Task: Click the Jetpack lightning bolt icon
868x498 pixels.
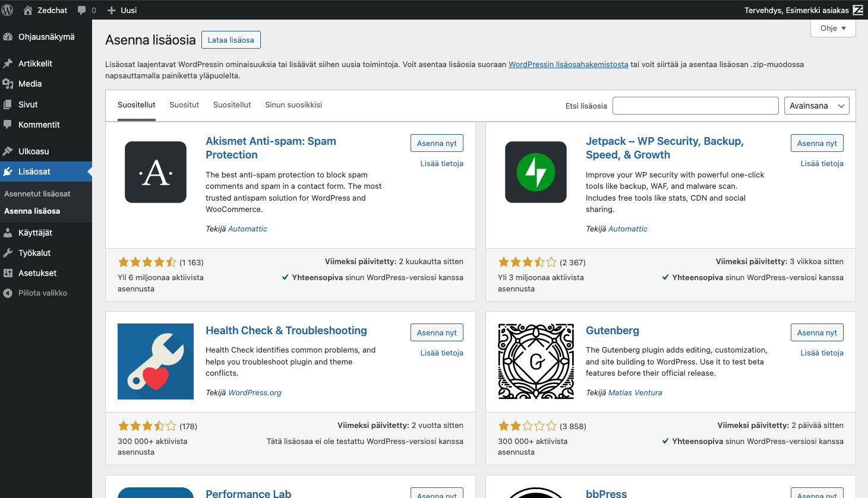Action: [535, 172]
